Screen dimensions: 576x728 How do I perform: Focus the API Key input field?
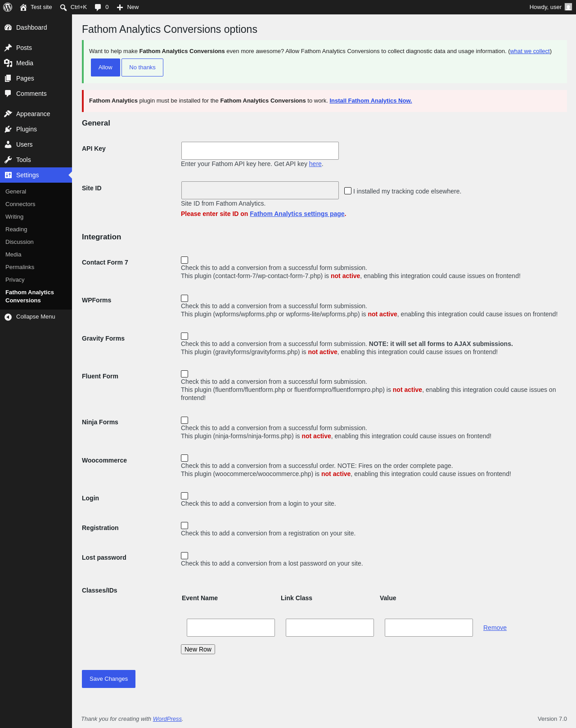pos(260,151)
